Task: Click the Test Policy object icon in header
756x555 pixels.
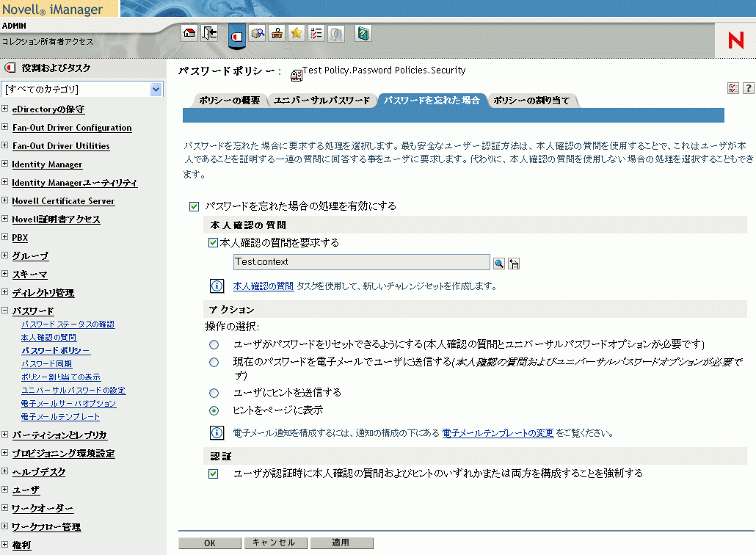Action: tap(297, 75)
